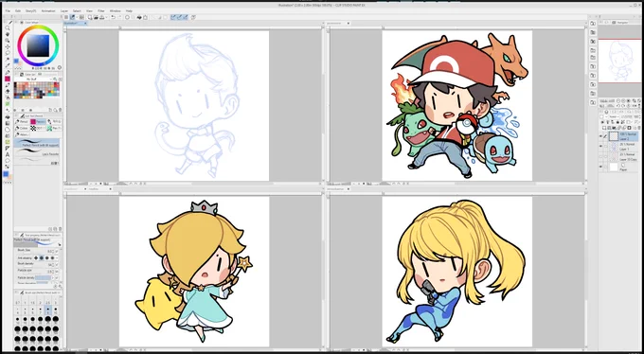Open the Layer menu
This screenshot has width=644, height=354.
pos(64,10)
